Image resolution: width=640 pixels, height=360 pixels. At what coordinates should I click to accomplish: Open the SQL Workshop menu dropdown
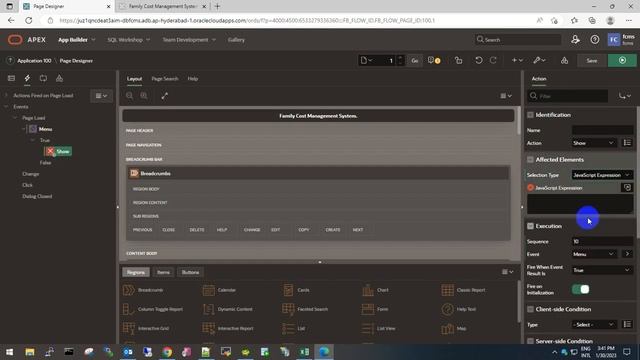click(x=129, y=40)
